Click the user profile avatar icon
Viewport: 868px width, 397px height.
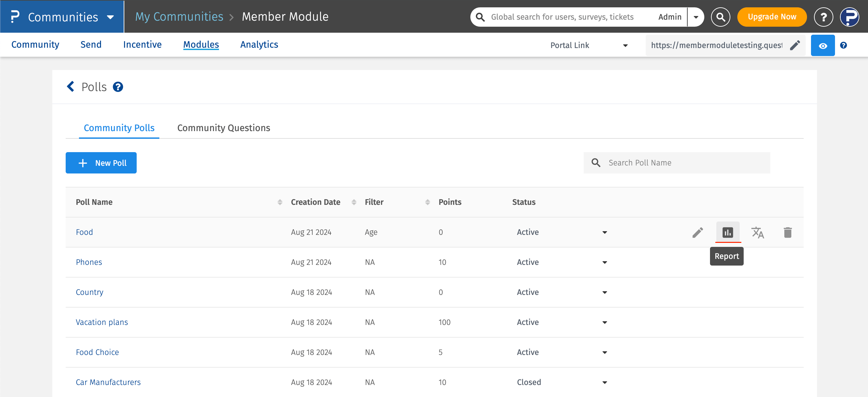click(849, 17)
